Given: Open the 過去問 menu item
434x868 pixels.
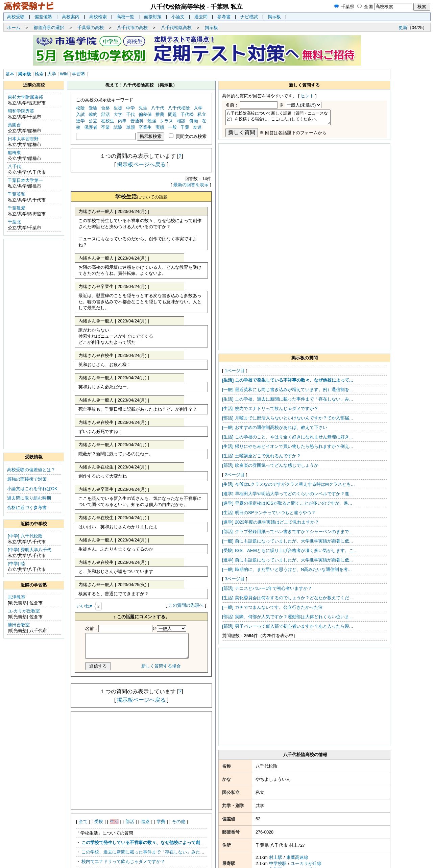Looking at the screenshot, I should [x=201, y=17].
